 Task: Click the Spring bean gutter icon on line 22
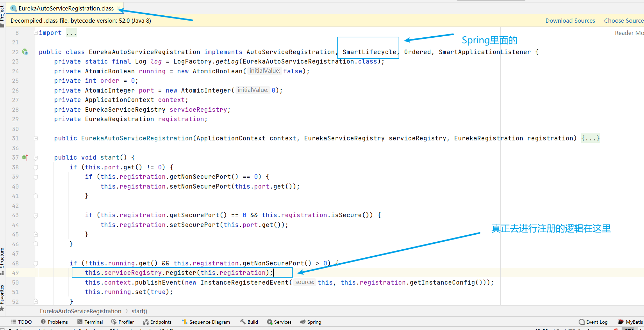point(25,52)
